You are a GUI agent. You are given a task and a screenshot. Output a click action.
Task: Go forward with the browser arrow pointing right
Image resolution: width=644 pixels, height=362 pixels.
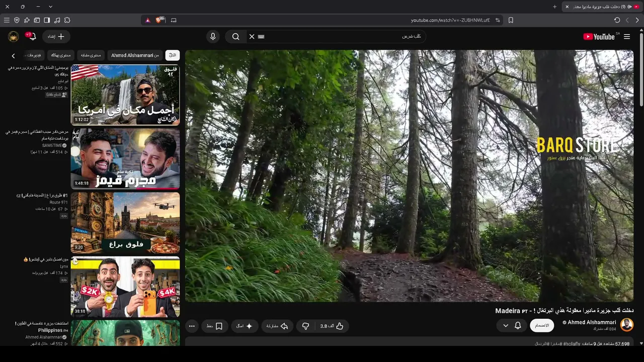(637, 20)
